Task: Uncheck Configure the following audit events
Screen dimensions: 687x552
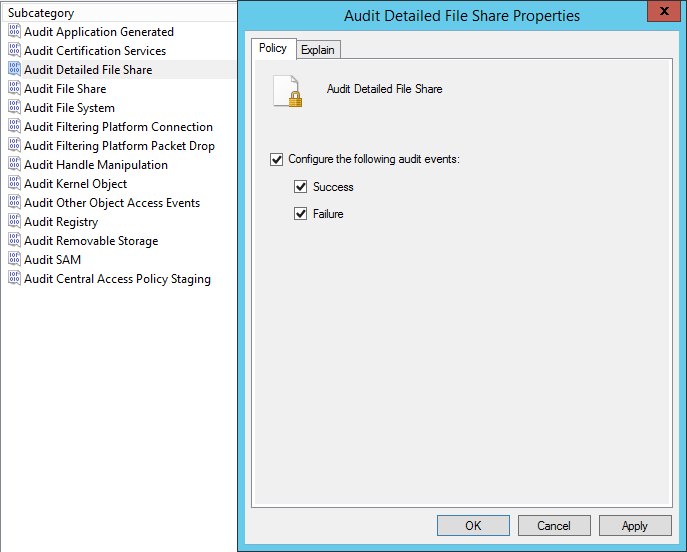Action: [276, 159]
